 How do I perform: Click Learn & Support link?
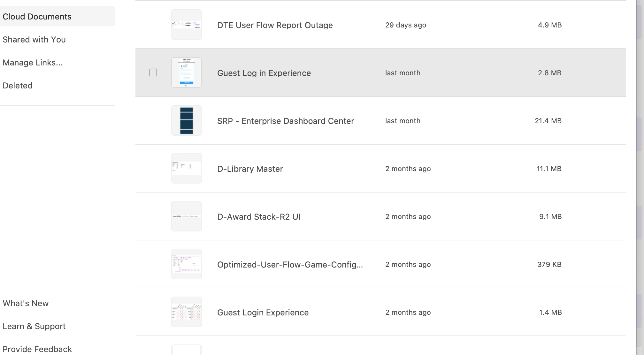(x=34, y=326)
